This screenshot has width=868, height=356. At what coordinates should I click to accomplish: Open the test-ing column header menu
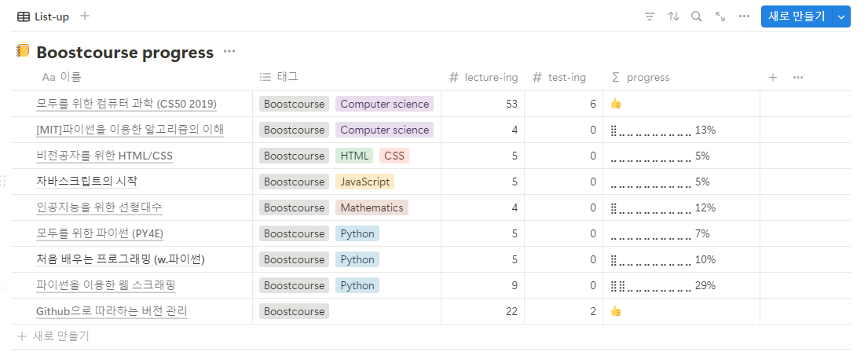(559, 78)
